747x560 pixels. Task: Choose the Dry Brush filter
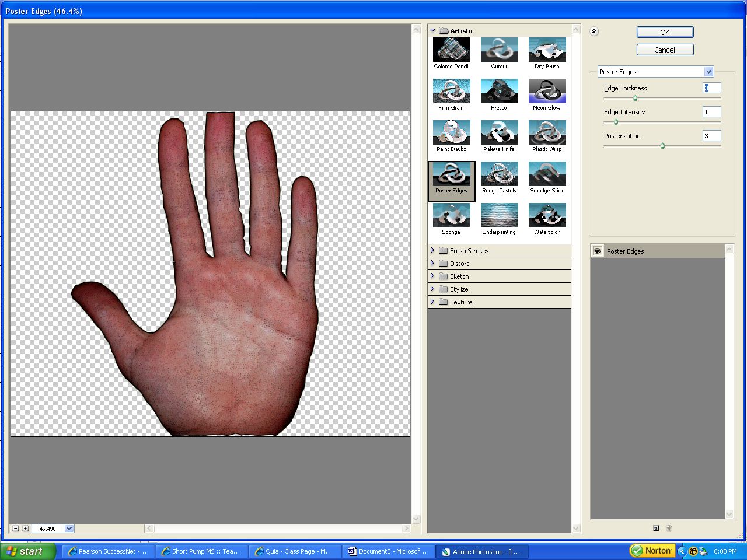pyautogui.click(x=546, y=49)
